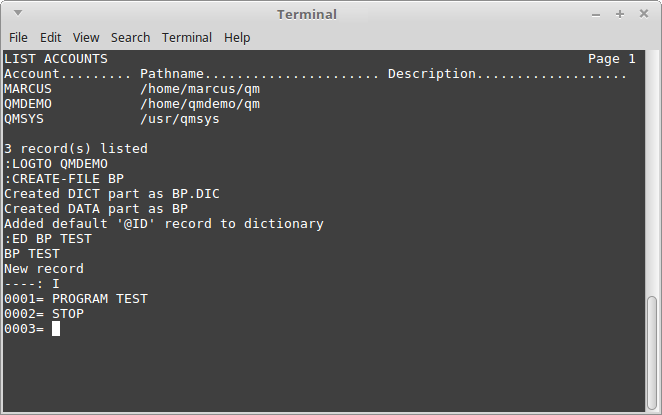Open the View menu
The image size is (662, 415).
pyautogui.click(x=86, y=38)
